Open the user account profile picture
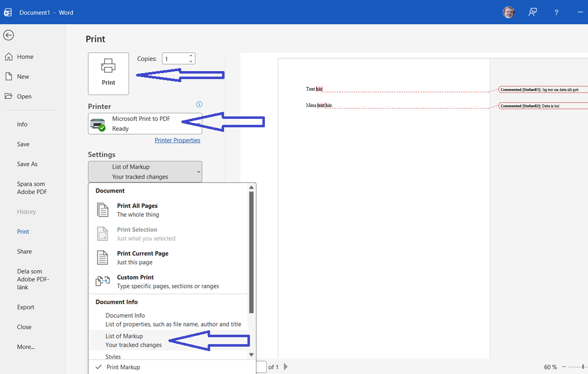Viewport: 588px width, 374px height. [x=508, y=12]
